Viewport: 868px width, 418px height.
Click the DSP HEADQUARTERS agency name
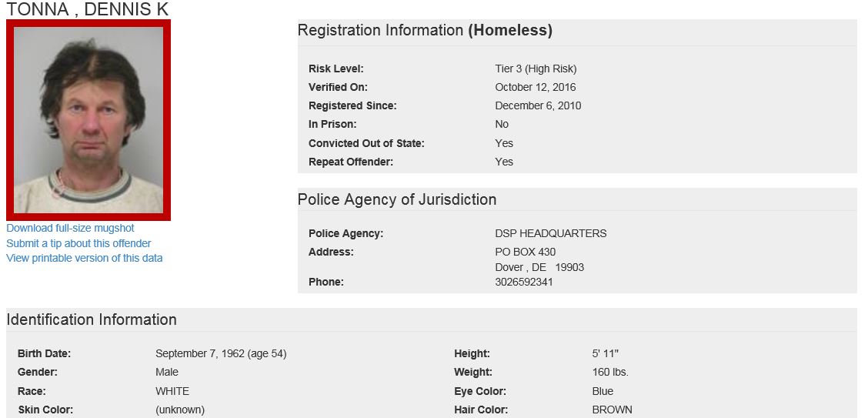(550, 233)
